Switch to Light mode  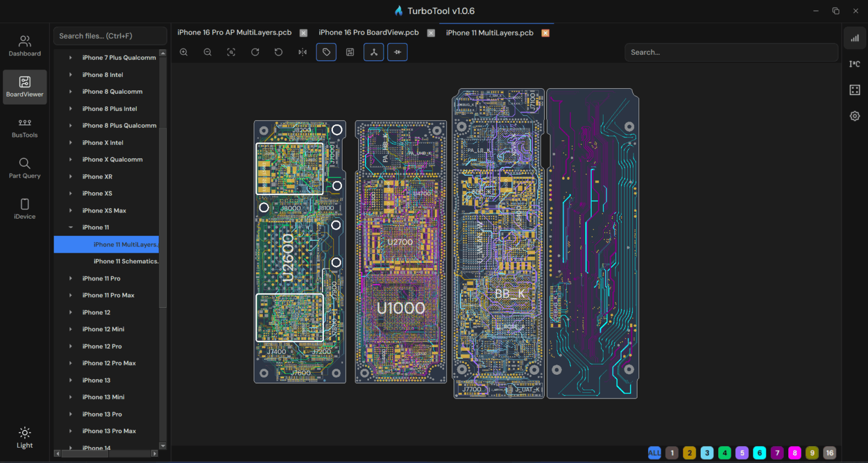pyautogui.click(x=24, y=437)
